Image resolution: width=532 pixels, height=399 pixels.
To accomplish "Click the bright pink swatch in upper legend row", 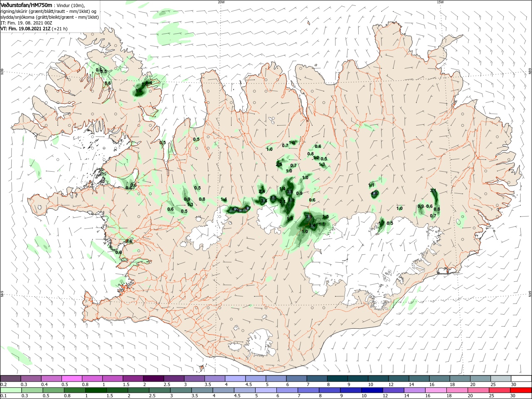I will point(71,378).
